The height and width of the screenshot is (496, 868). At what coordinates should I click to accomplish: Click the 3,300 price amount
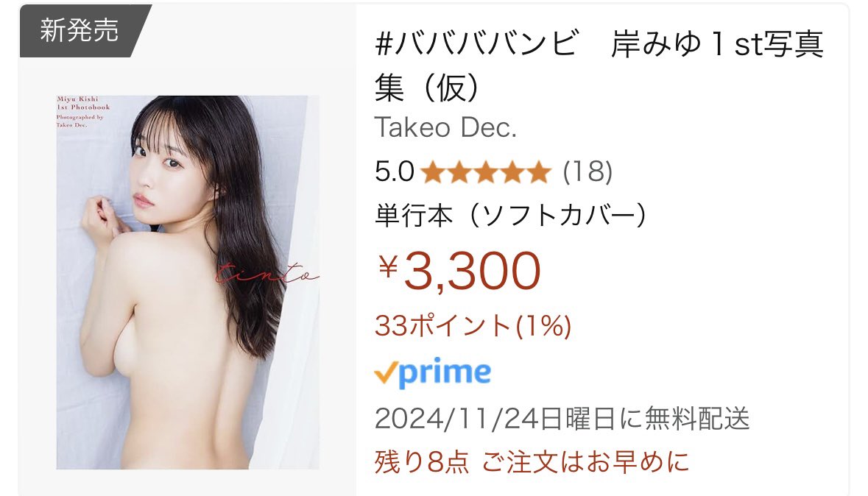tap(472, 271)
